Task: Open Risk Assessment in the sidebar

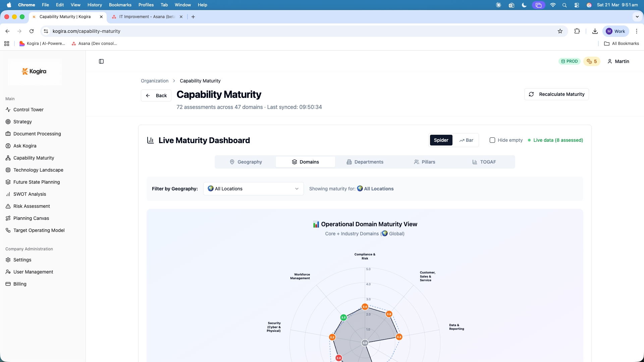Action: (x=32, y=206)
